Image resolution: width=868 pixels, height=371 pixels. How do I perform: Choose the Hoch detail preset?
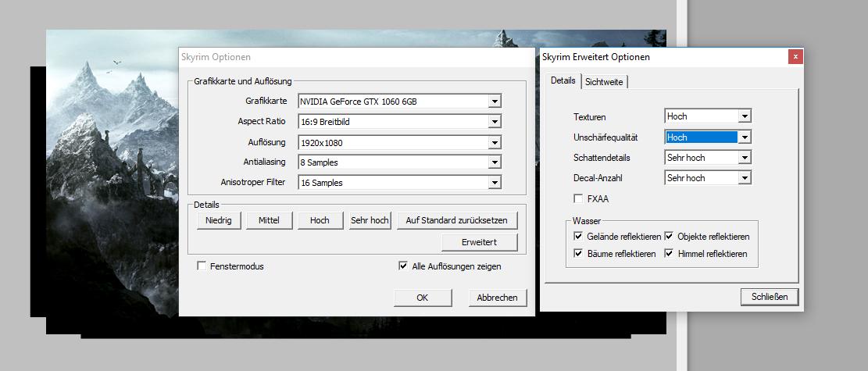click(320, 220)
